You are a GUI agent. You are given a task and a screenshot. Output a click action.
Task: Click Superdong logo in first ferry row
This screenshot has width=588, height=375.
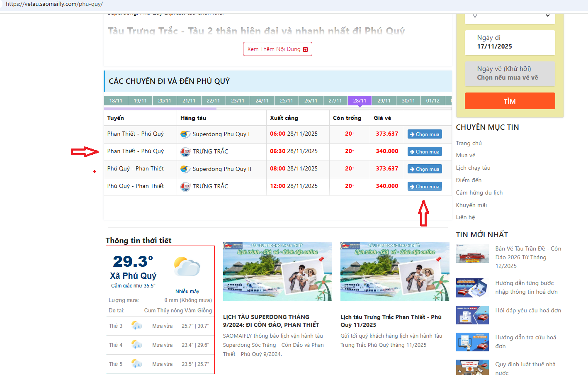click(185, 134)
